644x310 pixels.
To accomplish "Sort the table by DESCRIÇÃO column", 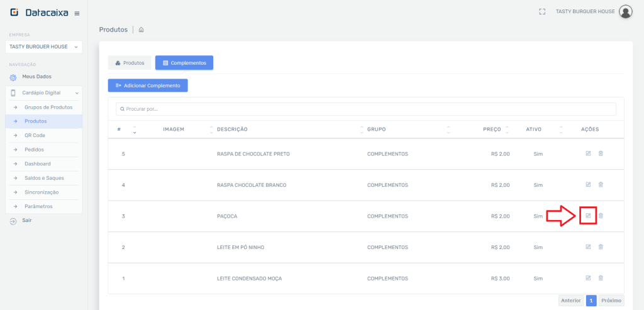I will pyautogui.click(x=232, y=130).
